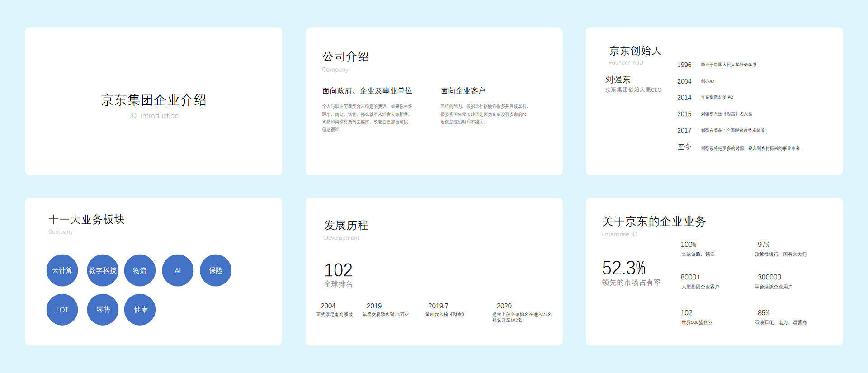Select the year 2017 in founder timeline
Image resolution: width=868 pixels, height=373 pixels.
coord(684,131)
